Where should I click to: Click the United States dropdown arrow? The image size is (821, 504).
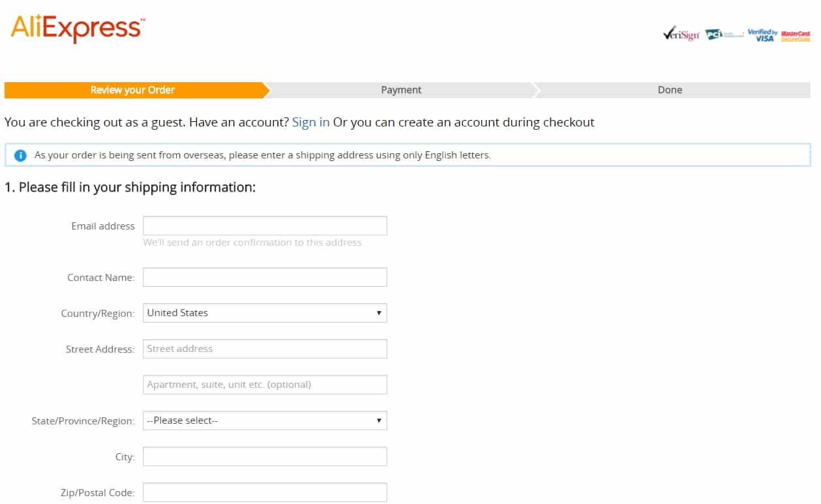coord(379,313)
